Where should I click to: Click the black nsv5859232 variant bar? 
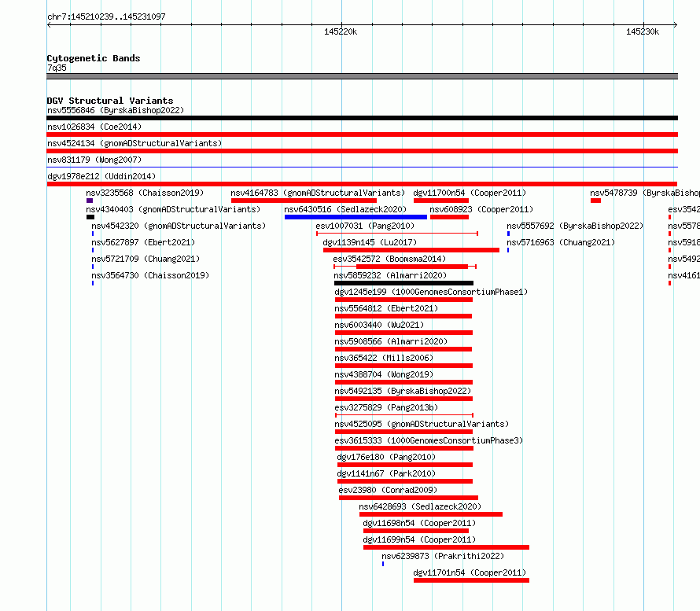(403, 283)
